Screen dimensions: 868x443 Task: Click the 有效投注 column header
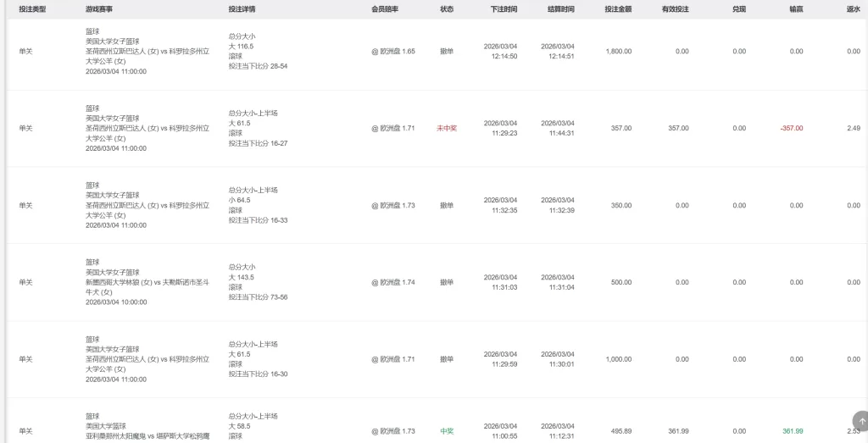click(x=676, y=8)
